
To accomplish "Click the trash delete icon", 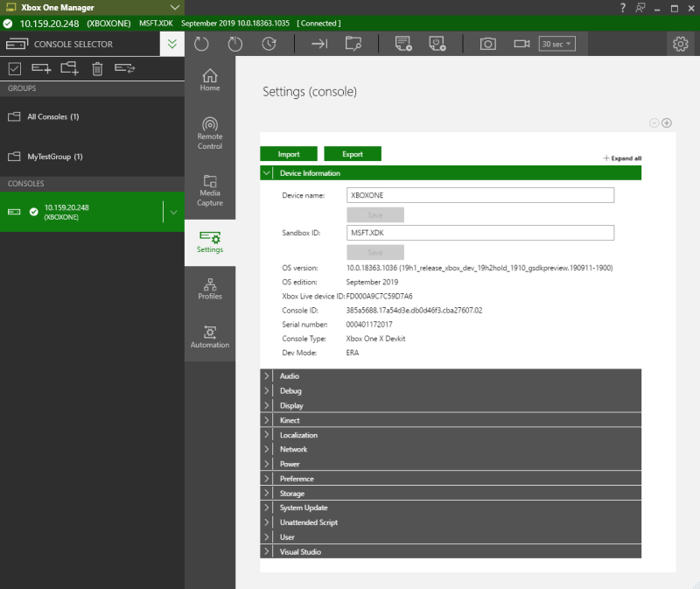I will 97,68.
